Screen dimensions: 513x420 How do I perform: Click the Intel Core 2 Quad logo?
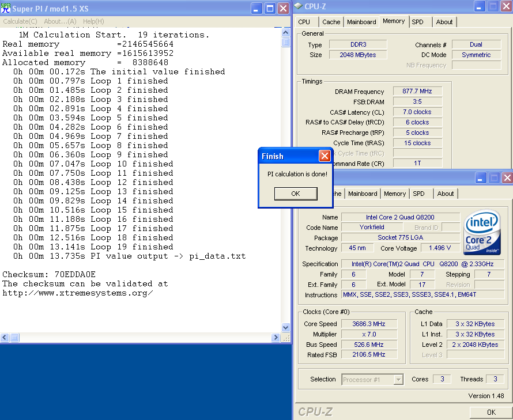[x=482, y=232]
